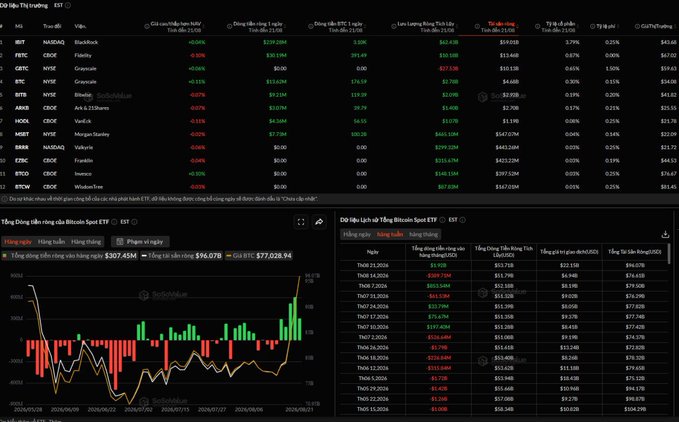
Task: Click the Mã column header
Action: click(19, 26)
